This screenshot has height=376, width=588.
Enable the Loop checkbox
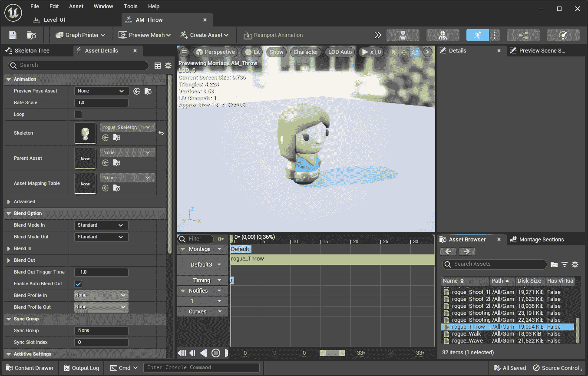click(78, 115)
